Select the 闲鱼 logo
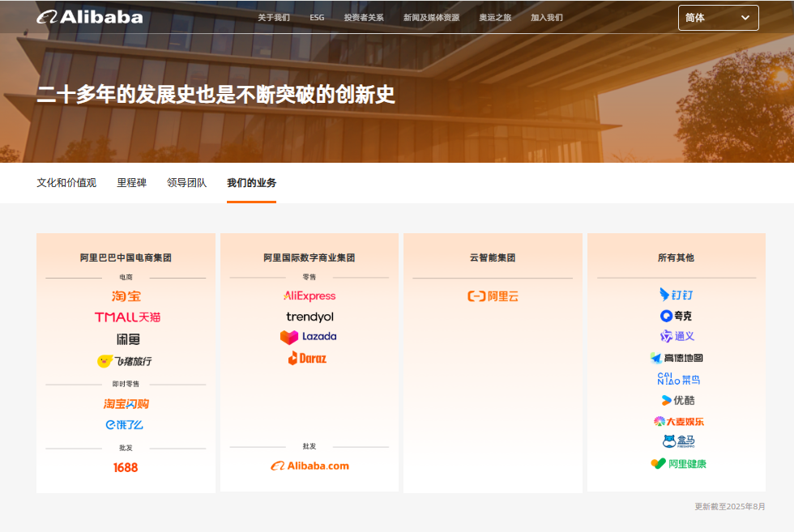 (128, 339)
